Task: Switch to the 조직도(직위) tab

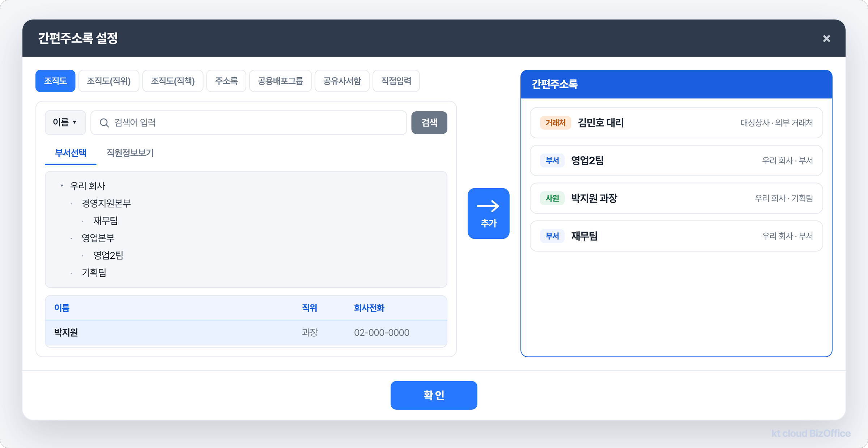Action: 109,81
